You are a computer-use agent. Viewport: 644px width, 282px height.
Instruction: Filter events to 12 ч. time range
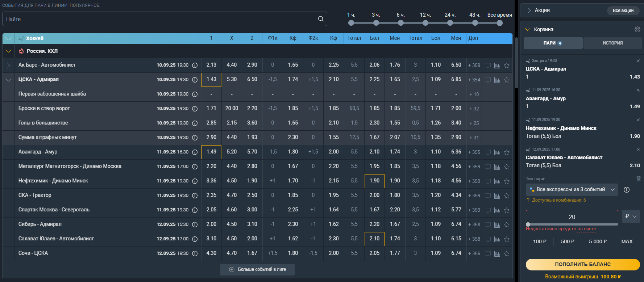(x=425, y=23)
